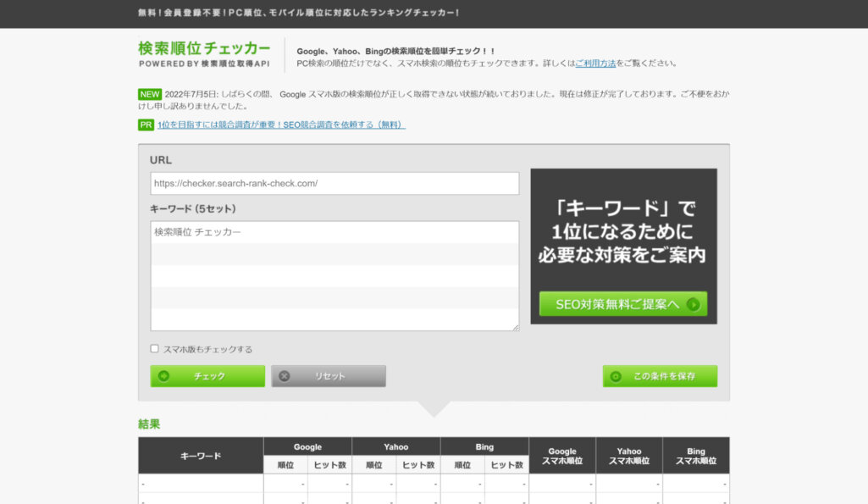Enable the スマホ版もチェックする checkbox
The image size is (868, 504).
[x=154, y=348]
